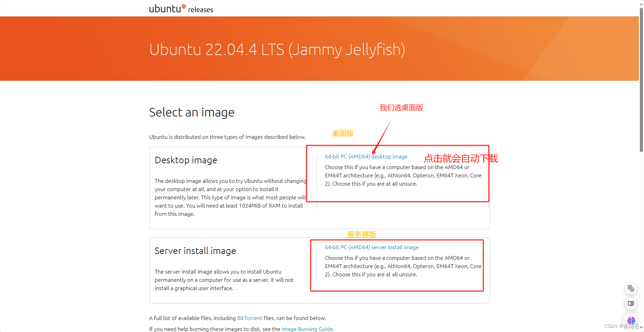
Task: Click the ubuntu releases logo
Action: coord(181,9)
